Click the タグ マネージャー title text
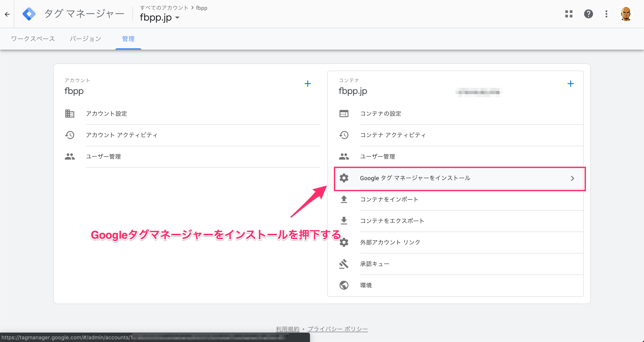The height and width of the screenshot is (342, 644). pos(84,14)
